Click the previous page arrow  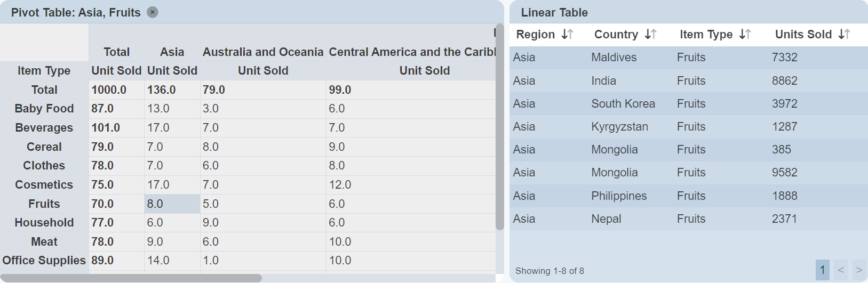(841, 270)
